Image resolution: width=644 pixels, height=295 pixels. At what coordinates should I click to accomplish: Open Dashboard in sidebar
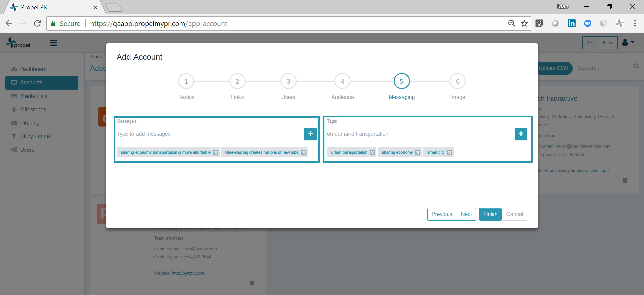coord(42,69)
